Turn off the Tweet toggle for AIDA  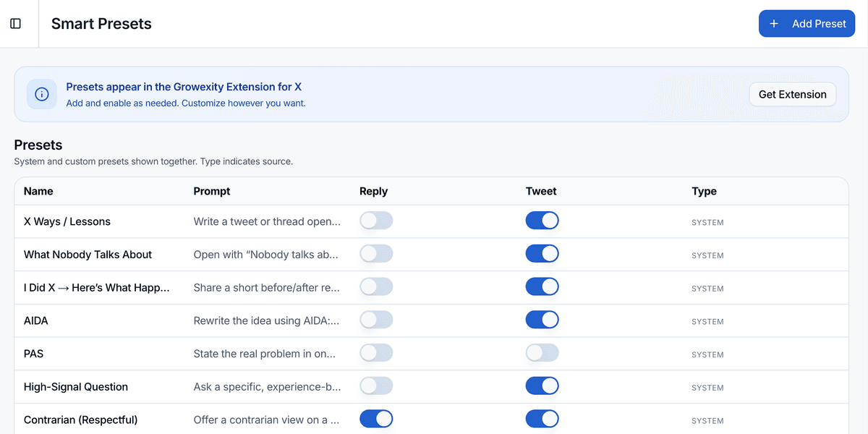point(542,319)
